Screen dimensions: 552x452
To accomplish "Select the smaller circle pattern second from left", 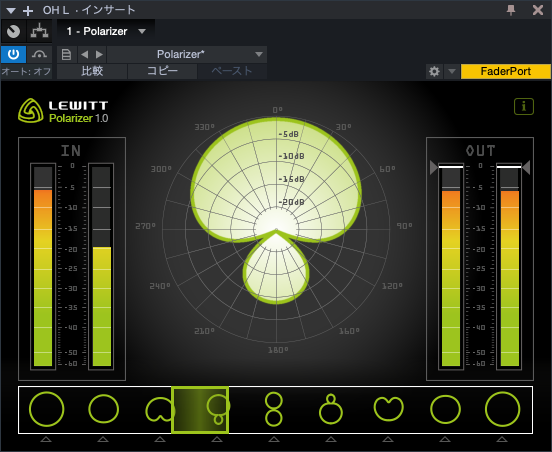I will (104, 409).
